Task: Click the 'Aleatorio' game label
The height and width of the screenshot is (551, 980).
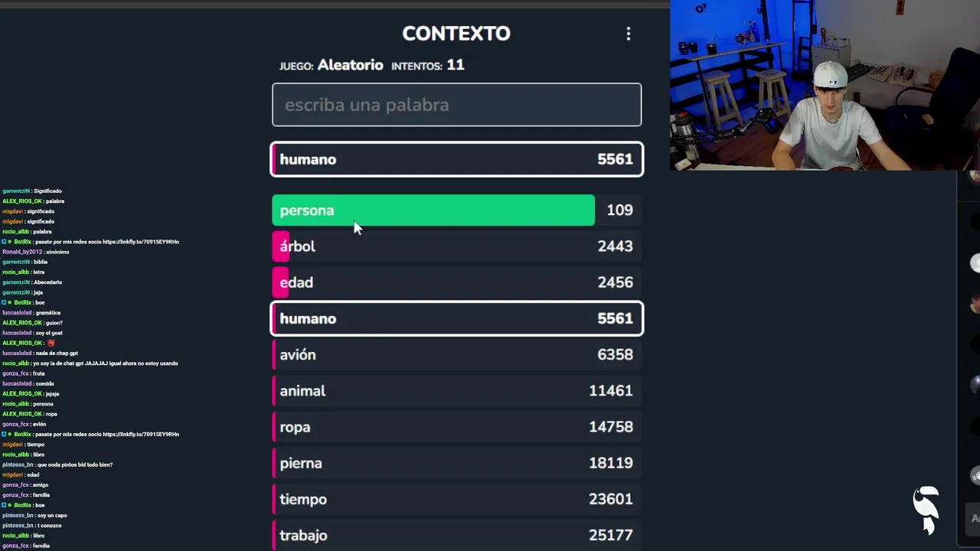Action: [350, 65]
